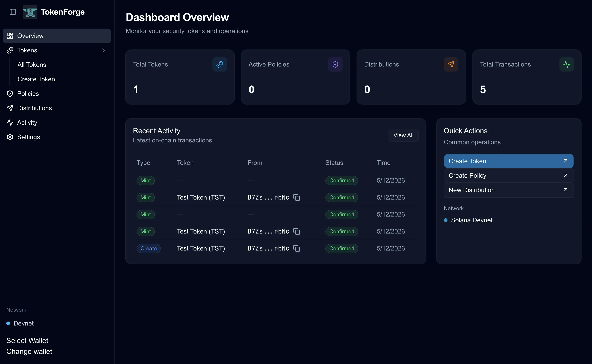
Task: Click the From column header
Action: (255, 162)
